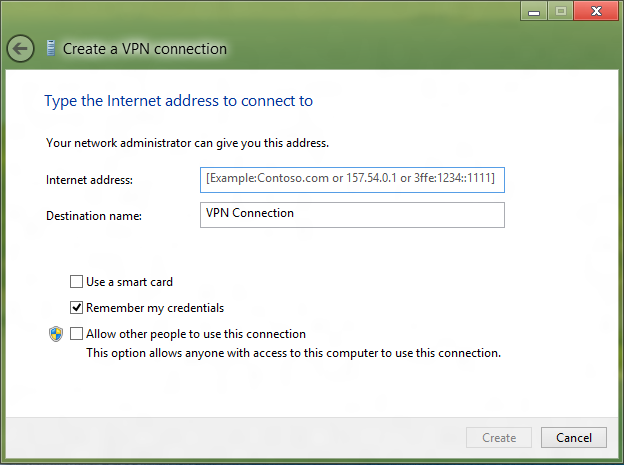624x465 pixels.
Task: Click the disabled maximize window button
Action: click(560, 11)
